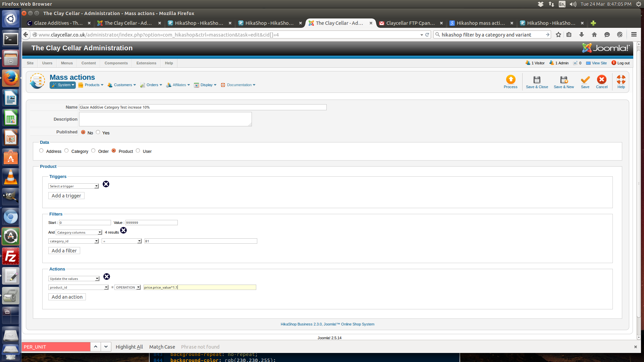Click the Save & New icon
The width and height of the screenshot is (644, 362).
tap(563, 80)
